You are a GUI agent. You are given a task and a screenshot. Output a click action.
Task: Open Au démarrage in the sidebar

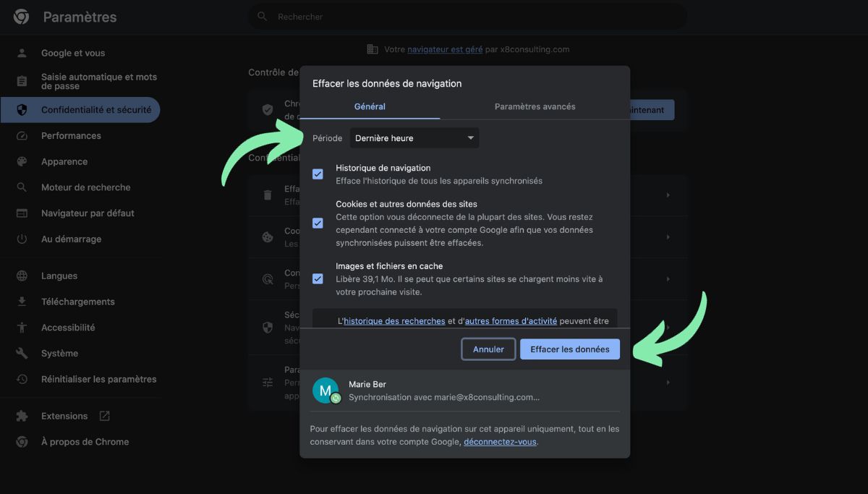71,239
